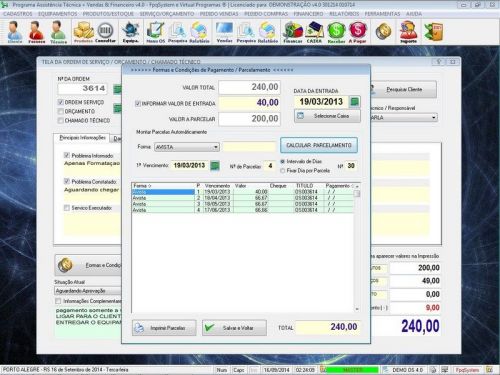Select installment row 2 dated 18/04/2013
Image resolution: width=500 pixels, height=375 pixels.
(x=243, y=198)
